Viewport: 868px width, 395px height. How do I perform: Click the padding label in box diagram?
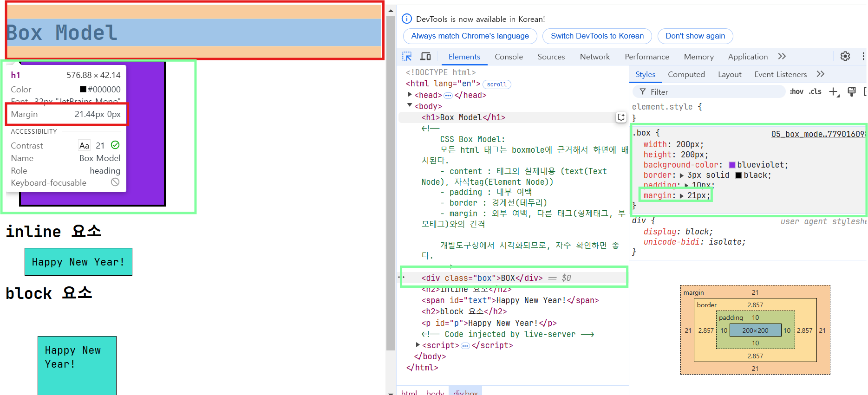coord(731,317)
